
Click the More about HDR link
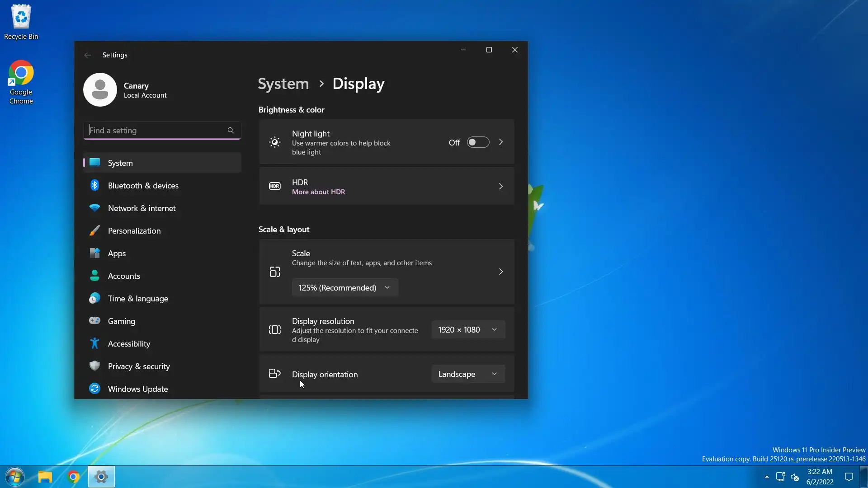318,192
